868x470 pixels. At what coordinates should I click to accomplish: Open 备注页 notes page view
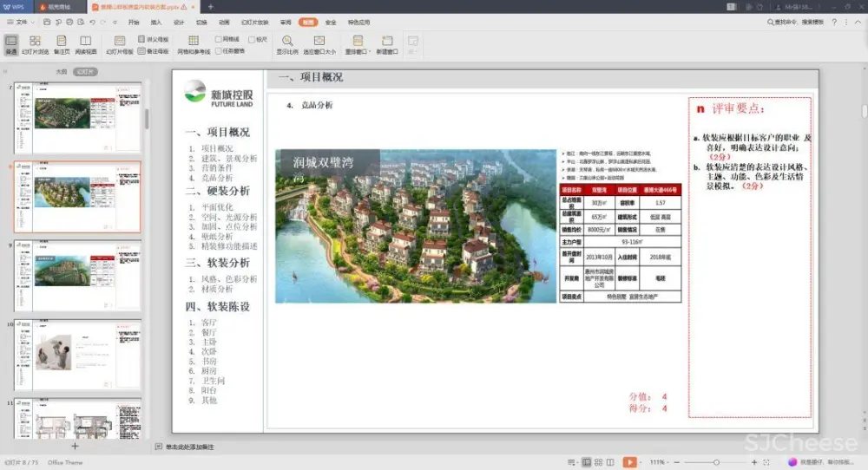62,44
